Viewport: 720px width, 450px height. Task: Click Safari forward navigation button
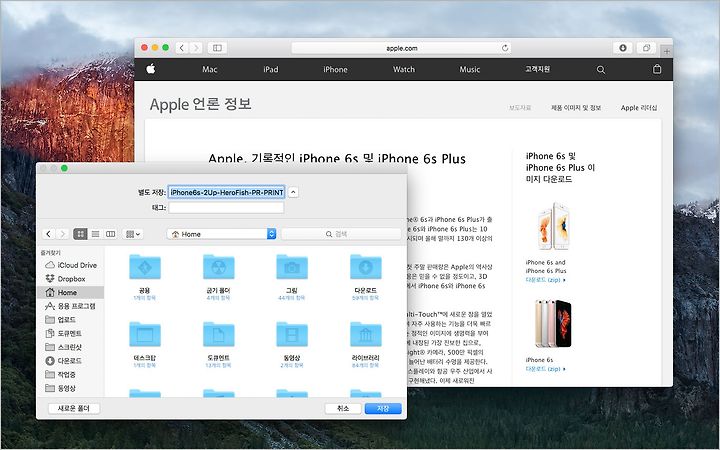point(196,48)
